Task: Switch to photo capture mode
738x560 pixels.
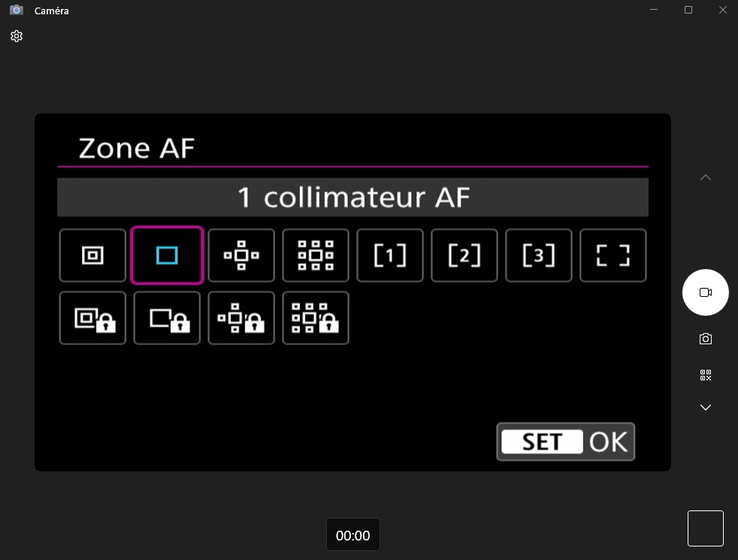Action: pos(706,339)
